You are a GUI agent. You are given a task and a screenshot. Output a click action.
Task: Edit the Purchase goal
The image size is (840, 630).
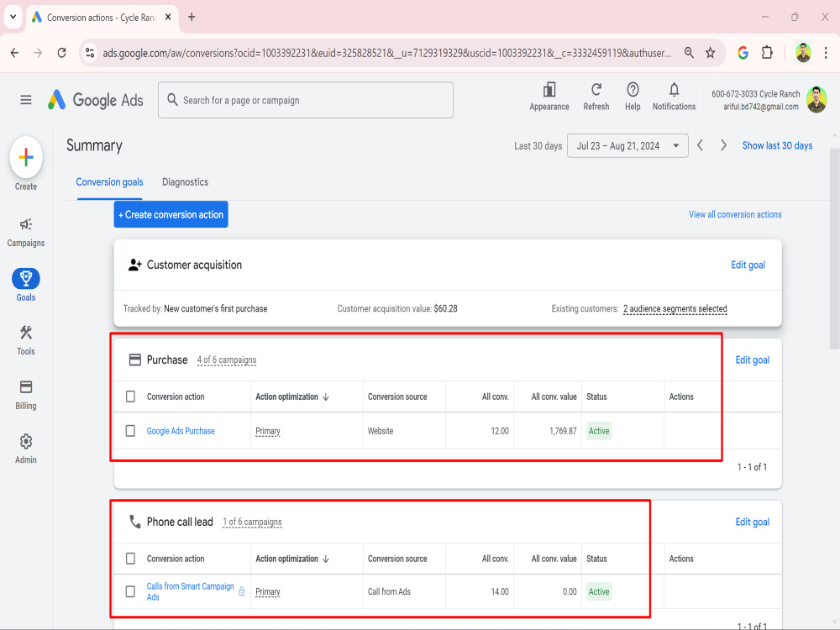pyautogui.click(x=752, y=360)
